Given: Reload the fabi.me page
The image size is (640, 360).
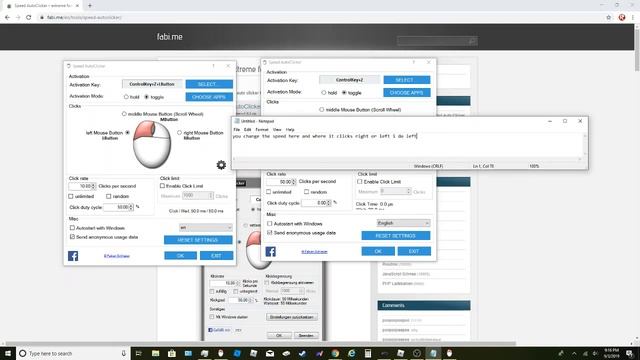Looking at the screenshot, I should [29, 18].
